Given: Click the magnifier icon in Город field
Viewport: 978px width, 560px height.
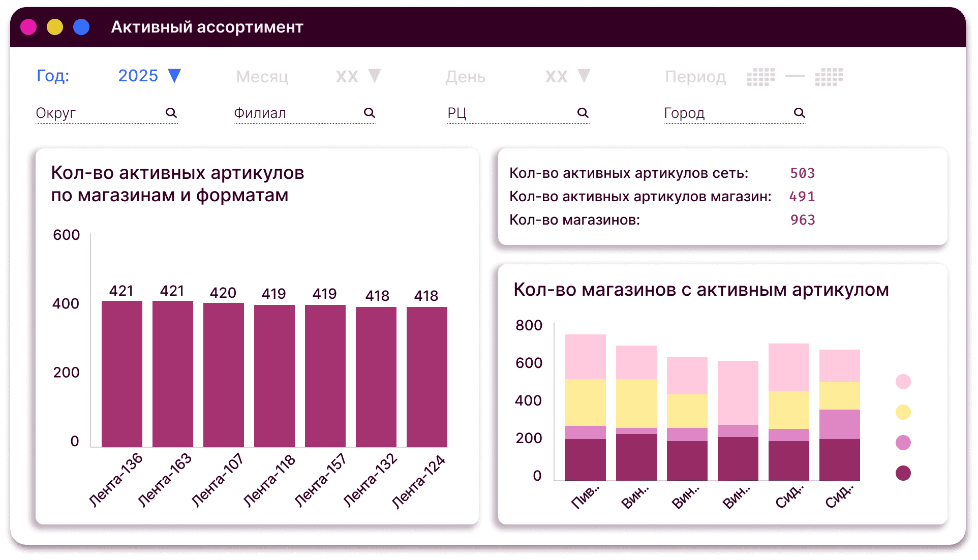Looking at the screenshot, I should 800,113.
